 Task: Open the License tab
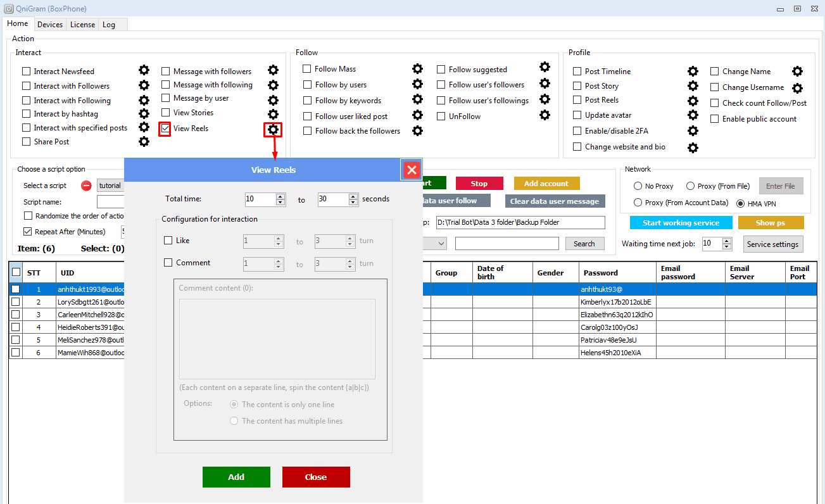(x=83, y=25)
